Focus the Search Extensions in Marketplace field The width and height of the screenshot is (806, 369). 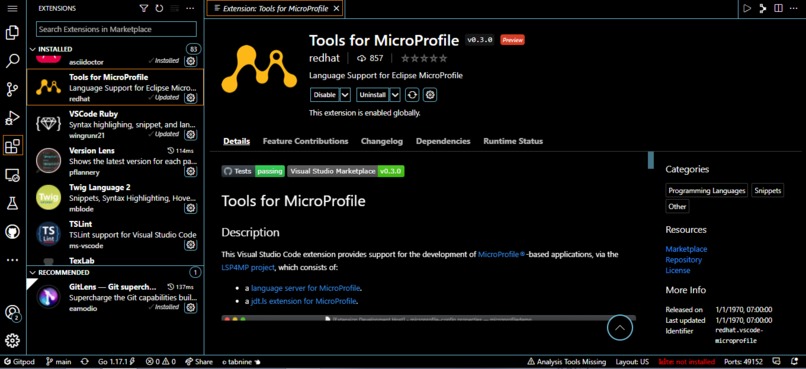coord(116,29)
